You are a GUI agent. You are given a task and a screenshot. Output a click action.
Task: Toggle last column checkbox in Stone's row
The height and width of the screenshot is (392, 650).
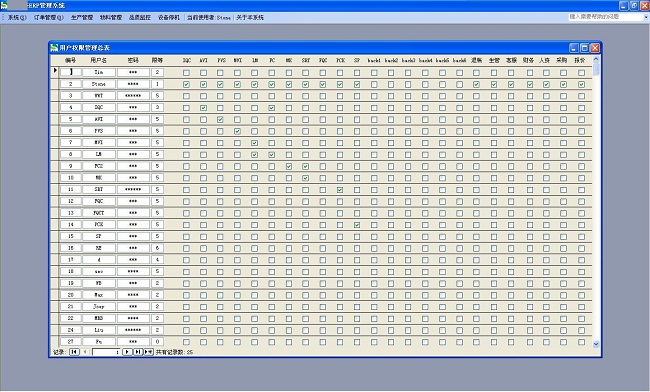(582, 84)
